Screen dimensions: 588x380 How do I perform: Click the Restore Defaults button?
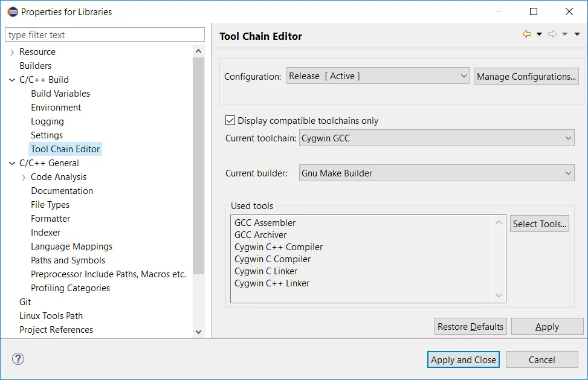click(x=470, y=327)
